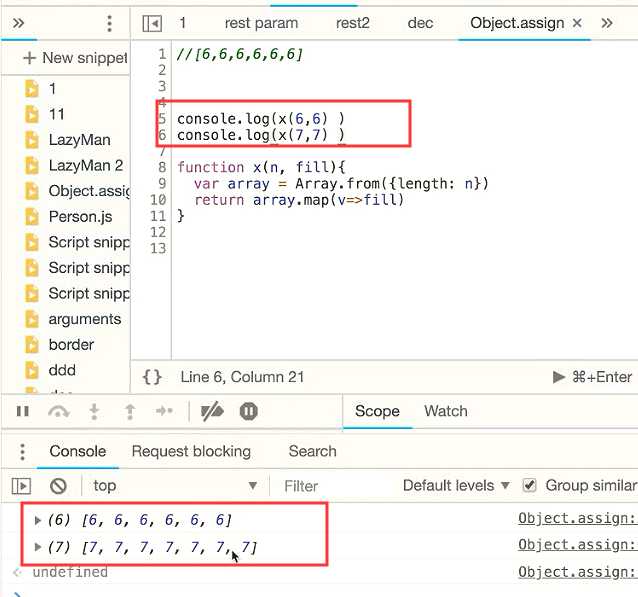The image size is (638, 597).
Task: Click border snippet file icon
Action: click(x=32, y=345)
